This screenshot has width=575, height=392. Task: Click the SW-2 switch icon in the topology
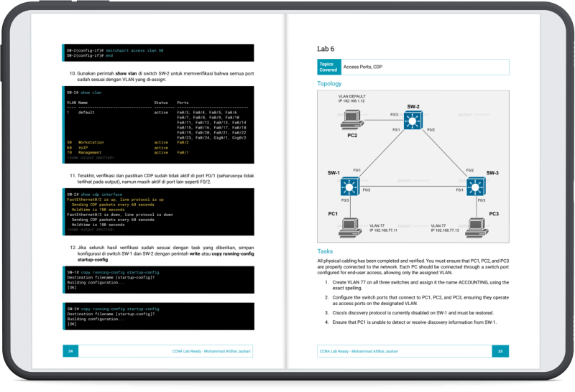pos(413,121)
